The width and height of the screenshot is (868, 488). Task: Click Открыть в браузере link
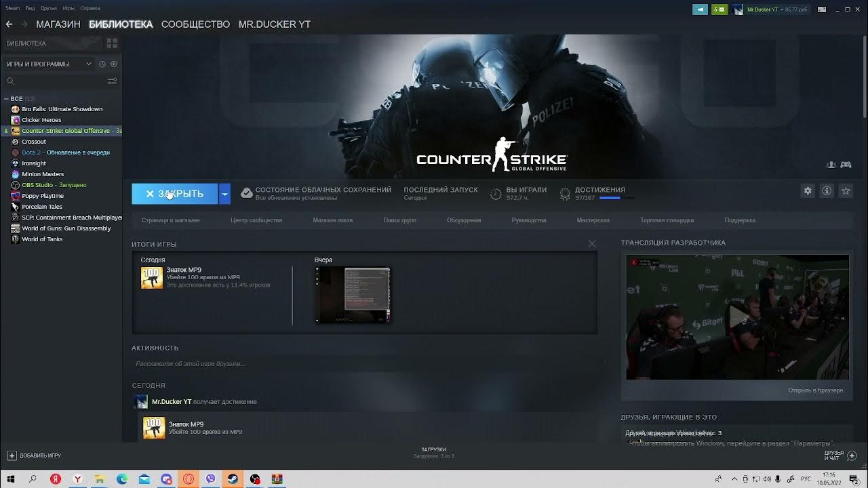coord(816,390)
